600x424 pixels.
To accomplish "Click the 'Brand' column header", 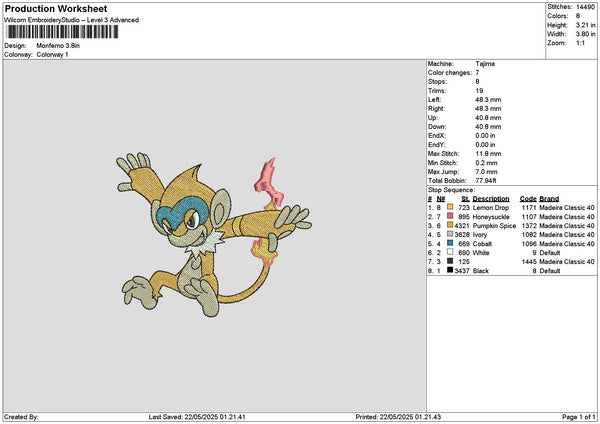I will 549,199.
